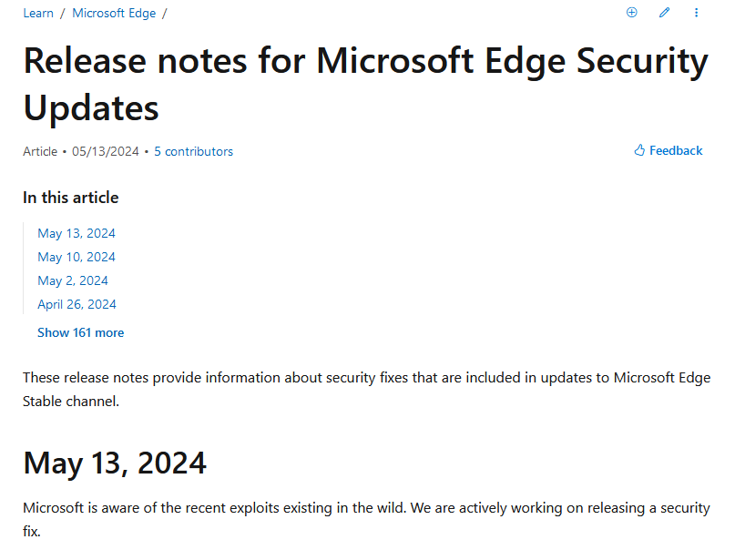Jump to the May 10, 2024 section
Screen dimensions: 735x560
tap(77, 257)
